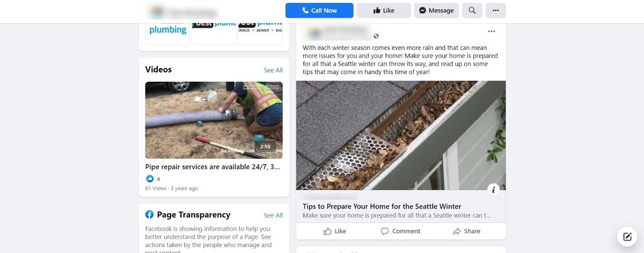The width and height of the screenshot is (644, 253).
Task: Open the new message compose icon
Action: [x=627, y=236]
